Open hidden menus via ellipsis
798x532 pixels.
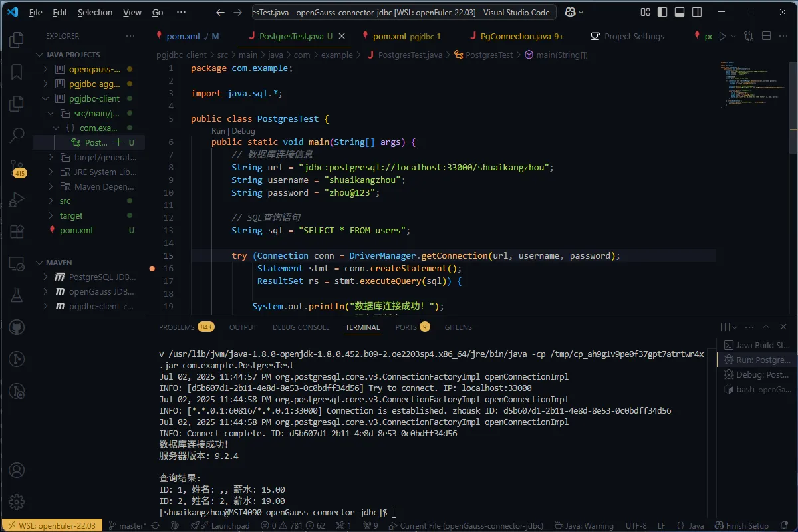coord(181,12)
